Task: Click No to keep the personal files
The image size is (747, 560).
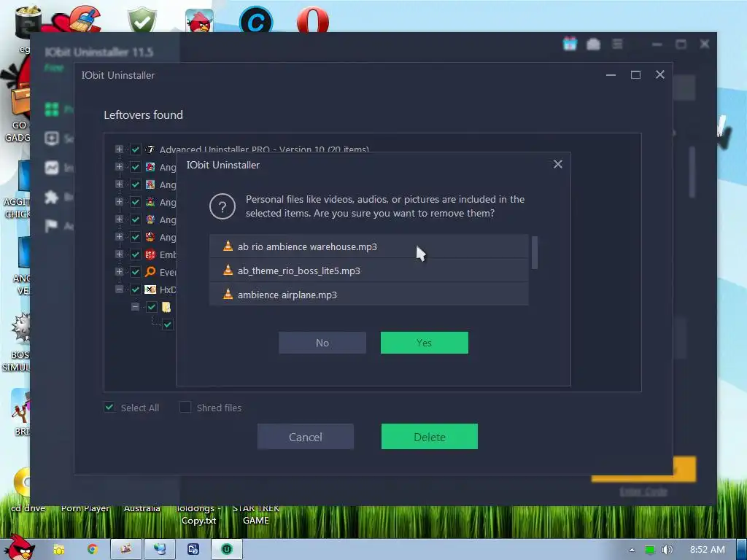Action: point(322,343)
